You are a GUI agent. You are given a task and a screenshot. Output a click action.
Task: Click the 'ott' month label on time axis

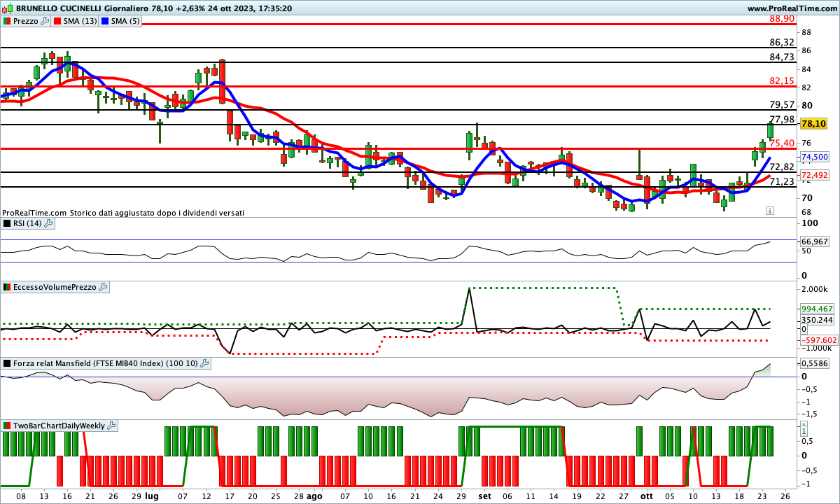[x=646, y=496]
